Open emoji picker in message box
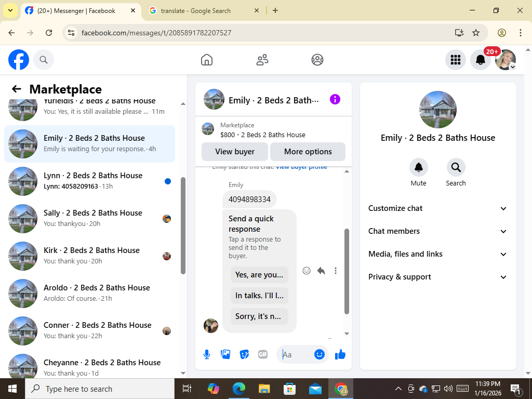532x399 pixels. pos(320,354)
